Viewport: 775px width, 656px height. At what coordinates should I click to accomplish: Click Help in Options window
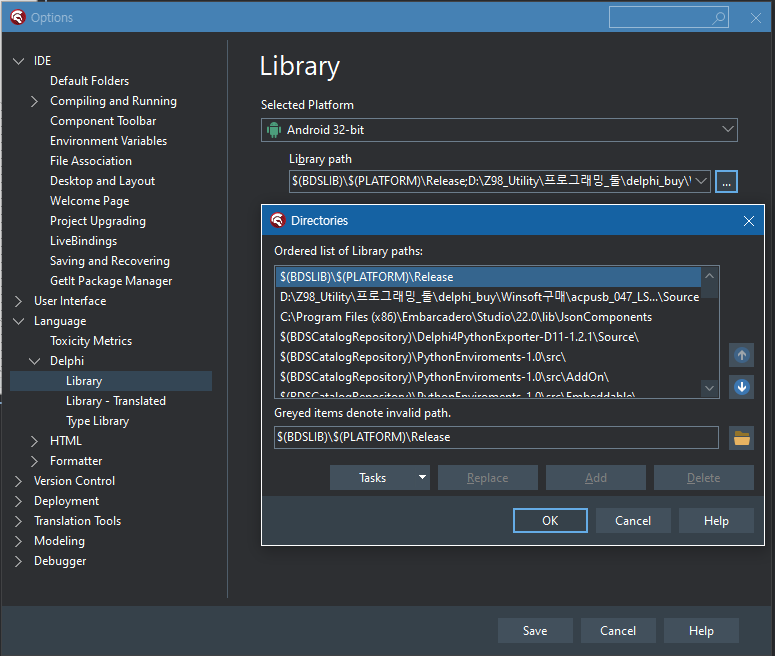(701, 631)
